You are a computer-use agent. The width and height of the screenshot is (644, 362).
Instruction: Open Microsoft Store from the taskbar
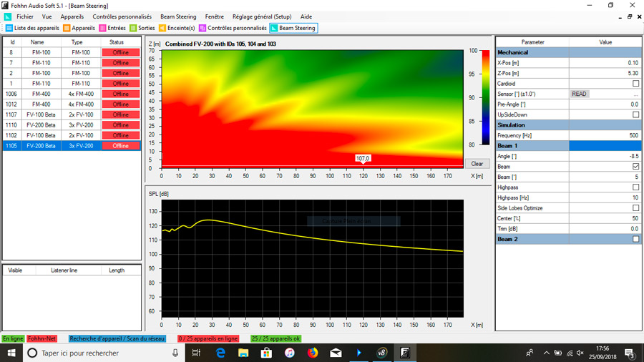pos(267,353)
